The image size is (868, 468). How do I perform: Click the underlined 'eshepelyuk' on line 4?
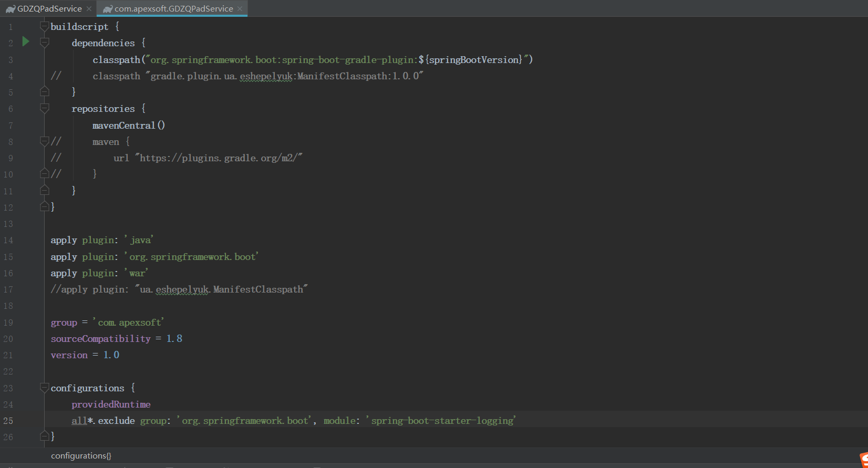pos(266,76)
